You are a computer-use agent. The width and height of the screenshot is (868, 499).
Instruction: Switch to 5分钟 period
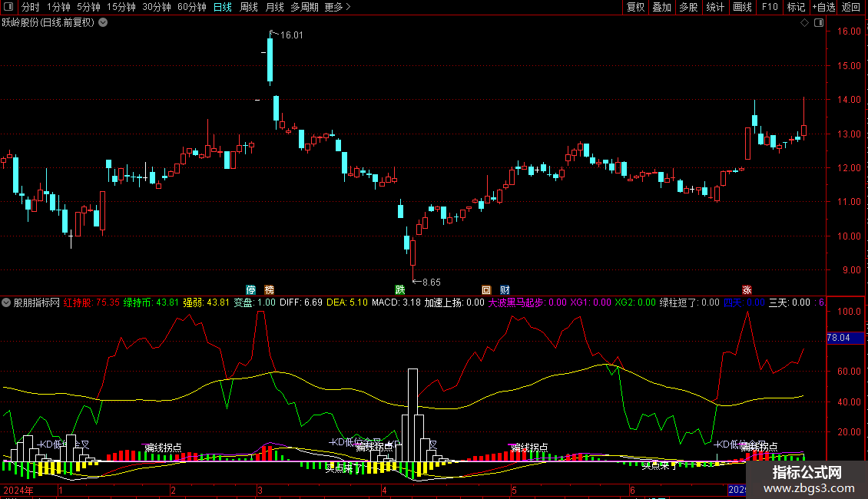[x=88, y=7]
